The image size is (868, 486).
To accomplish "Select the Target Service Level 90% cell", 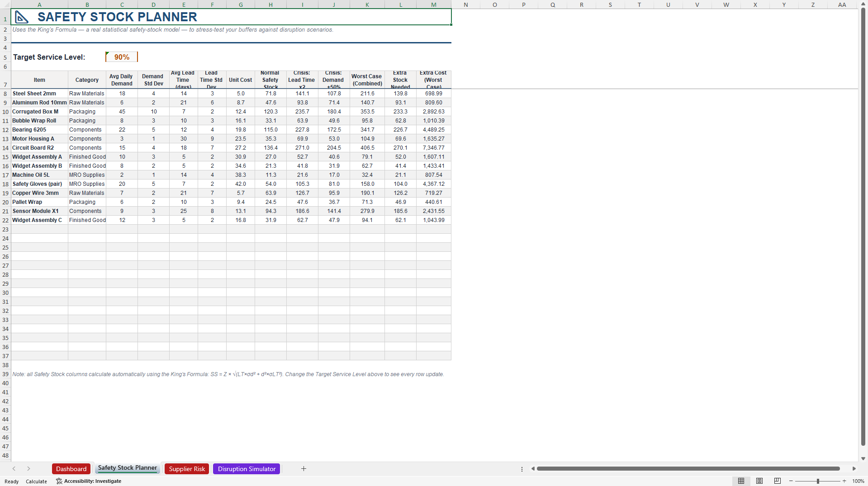I will click(122, 57).
